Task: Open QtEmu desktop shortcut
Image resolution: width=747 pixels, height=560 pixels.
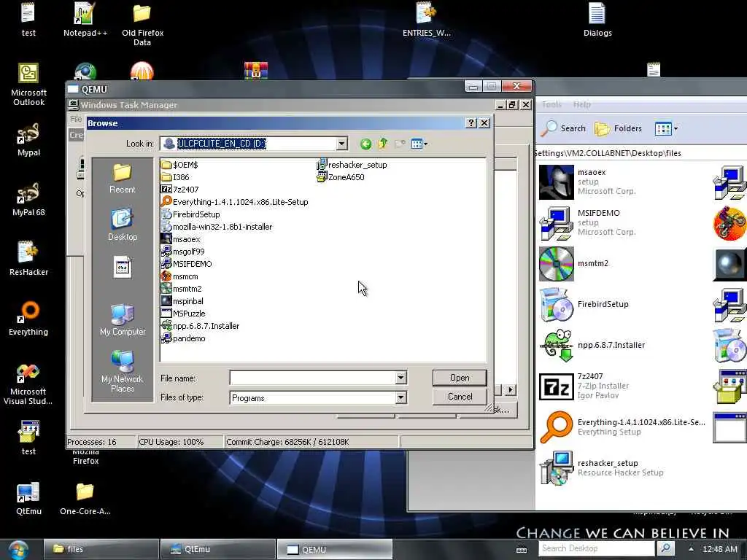Action: tap(28, 499)
